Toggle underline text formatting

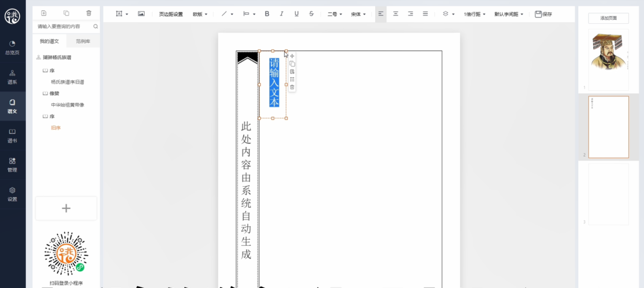click(296, 14)
